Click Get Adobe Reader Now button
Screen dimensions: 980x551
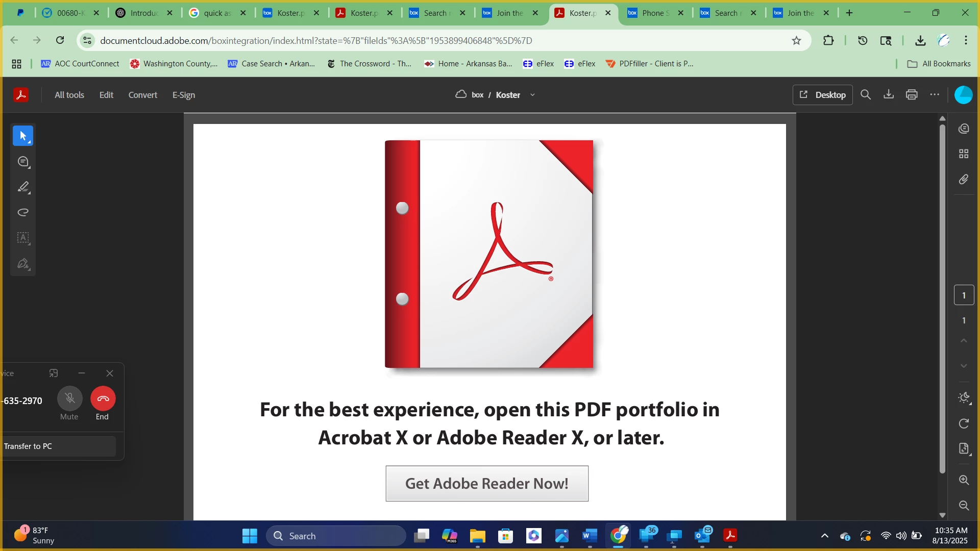point(487,484)
